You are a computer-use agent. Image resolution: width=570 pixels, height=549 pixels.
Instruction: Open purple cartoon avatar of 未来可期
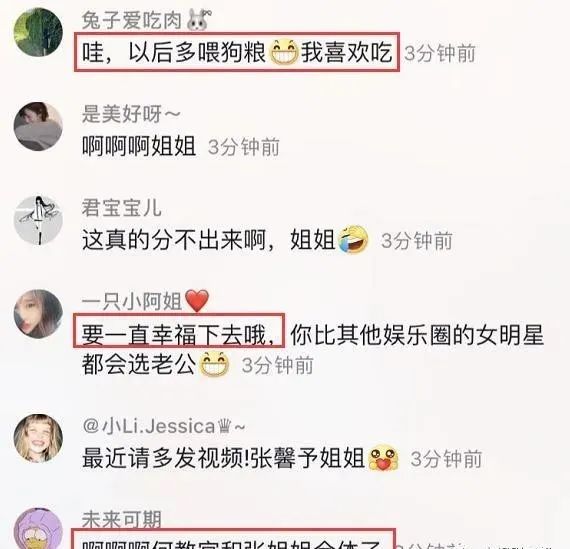click(x=38, y=529)
